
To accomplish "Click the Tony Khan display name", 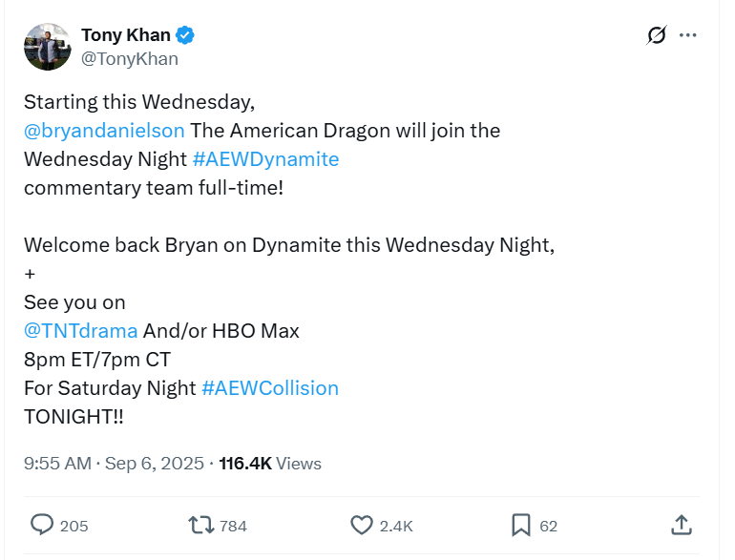I will pyautogui.click(x=125, y=35).
